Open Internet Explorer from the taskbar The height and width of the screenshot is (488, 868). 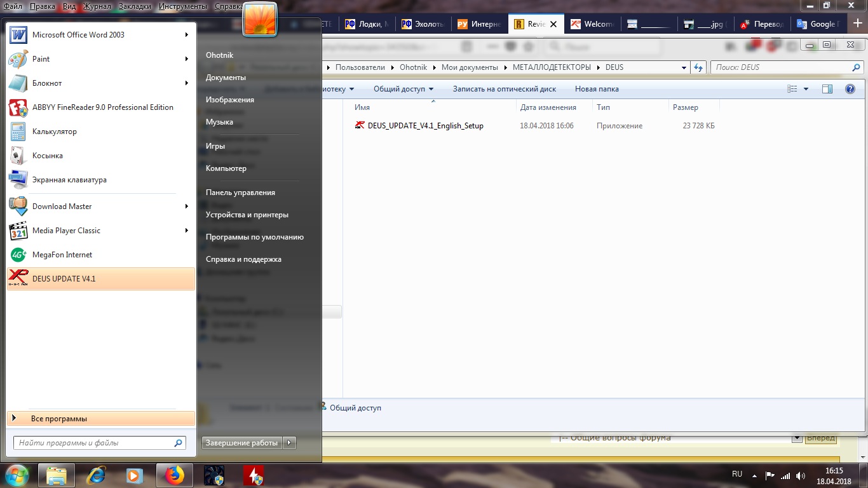96,475
